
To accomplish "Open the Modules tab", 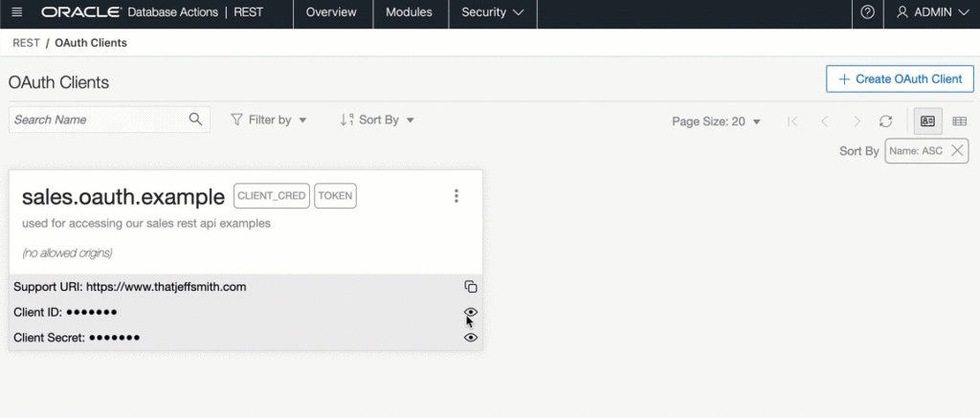I will click(x=409, y=13).
